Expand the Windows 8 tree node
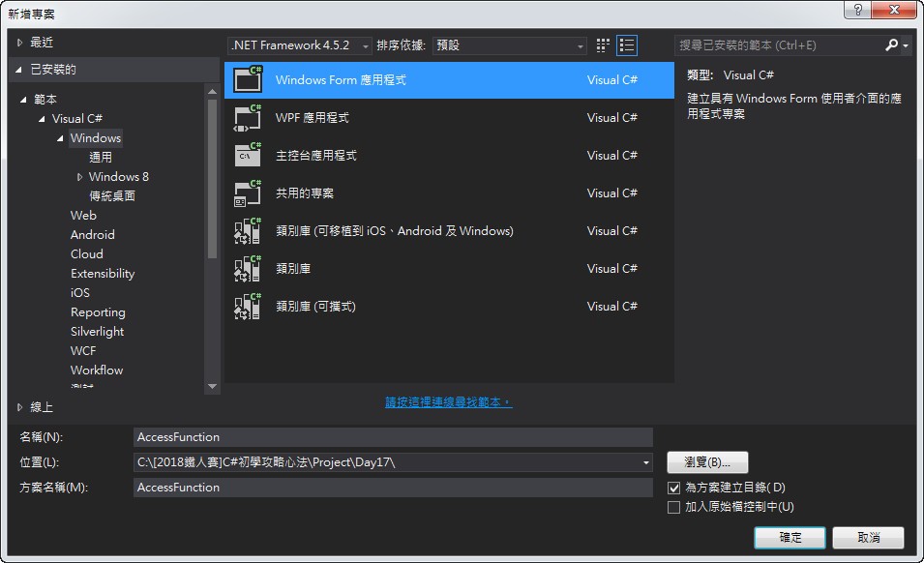Viewport: 924px width, 563px height. 79,177
